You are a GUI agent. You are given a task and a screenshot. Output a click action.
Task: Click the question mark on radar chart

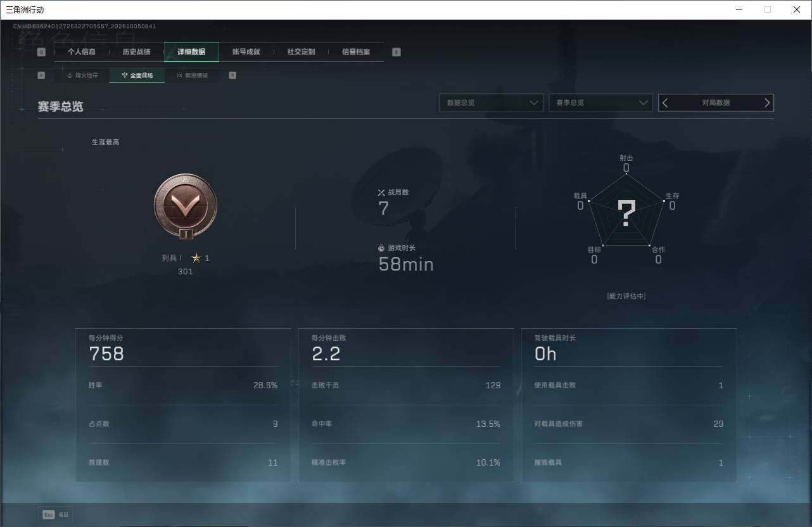pos(626,214)
